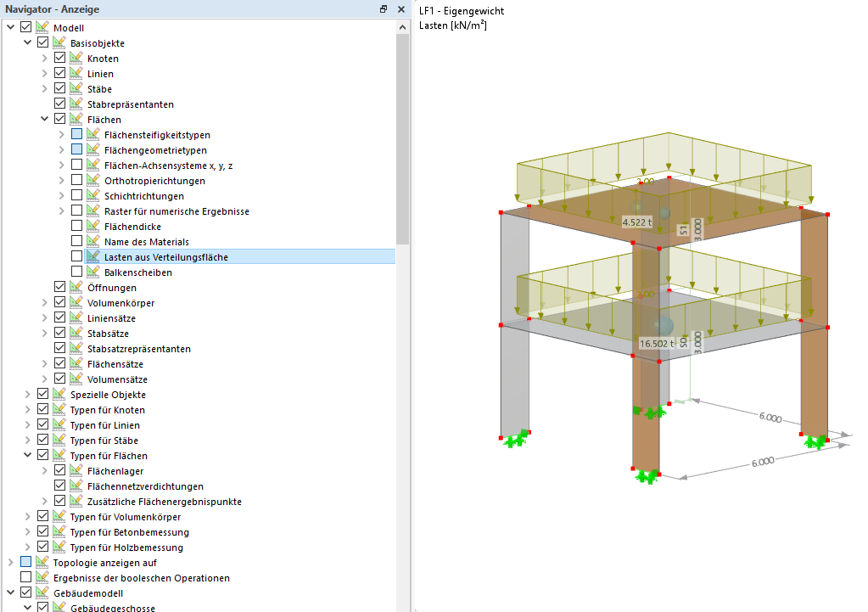Undock the Navigator panel
This screenshot has height=612, width=868.
[x=383, y=8]
